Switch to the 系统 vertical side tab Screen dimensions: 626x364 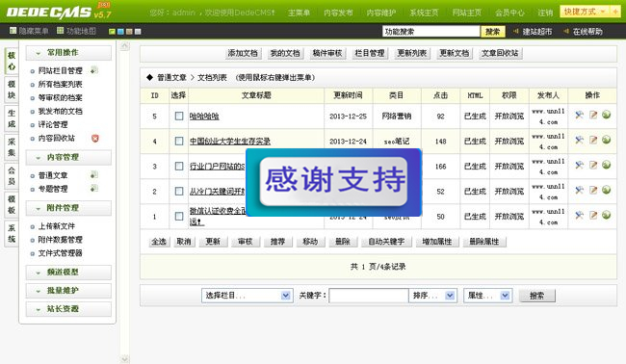[12, 233]
